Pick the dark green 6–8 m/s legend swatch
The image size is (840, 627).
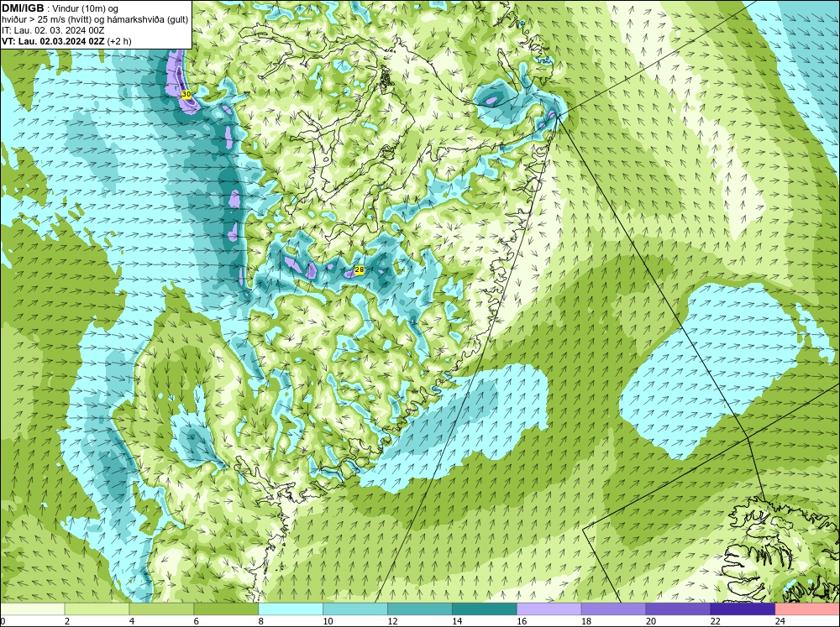[226, 609]
